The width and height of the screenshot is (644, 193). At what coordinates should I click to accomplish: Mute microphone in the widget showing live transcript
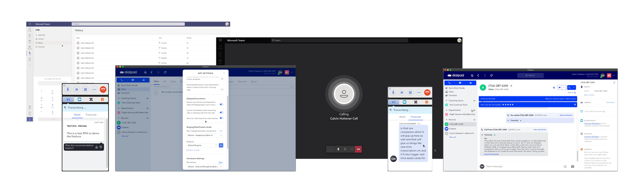click(x=393, y=92)
